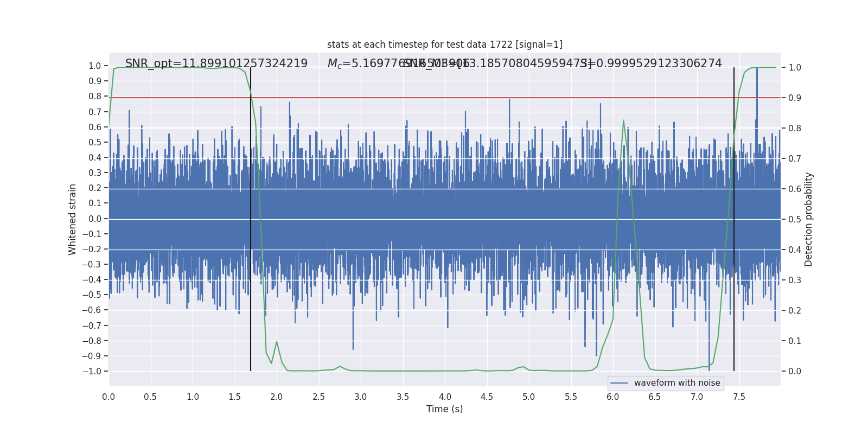868x434 pixels.
Task: Click the x-axis tick label 3.0
Action: [x=361, y=397]
